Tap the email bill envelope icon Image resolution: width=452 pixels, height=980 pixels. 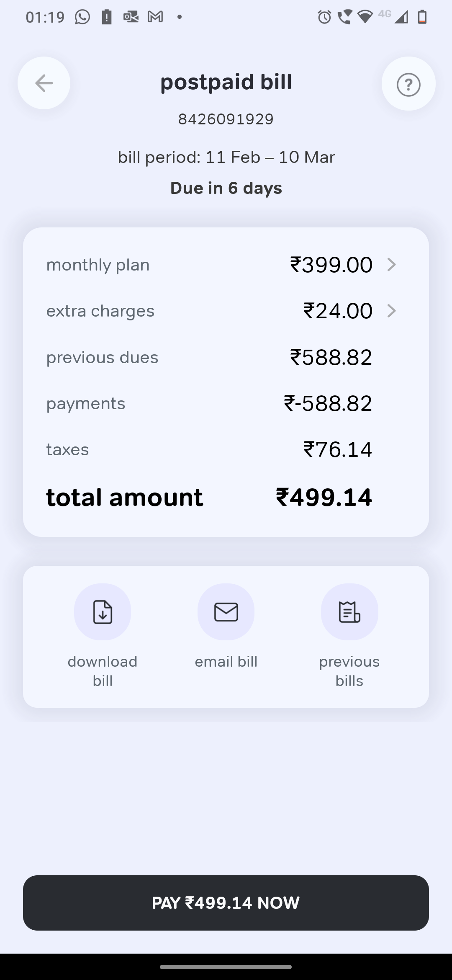coord(226,612)
